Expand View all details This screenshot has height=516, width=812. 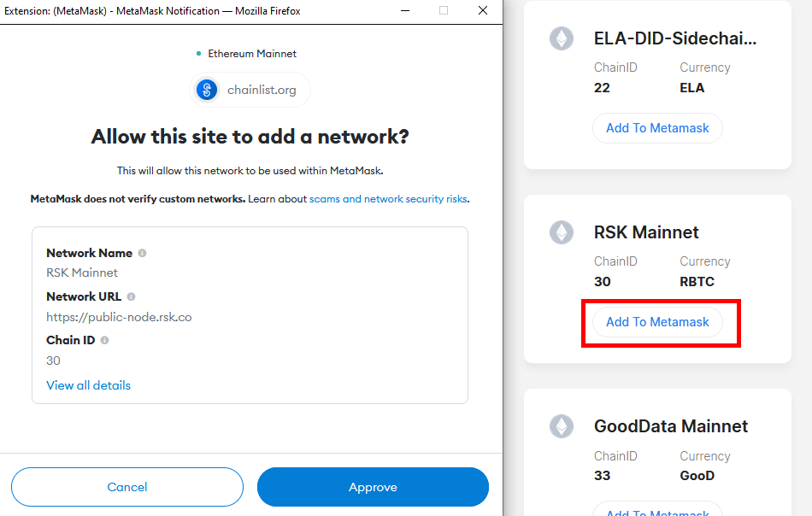point(88,385)
